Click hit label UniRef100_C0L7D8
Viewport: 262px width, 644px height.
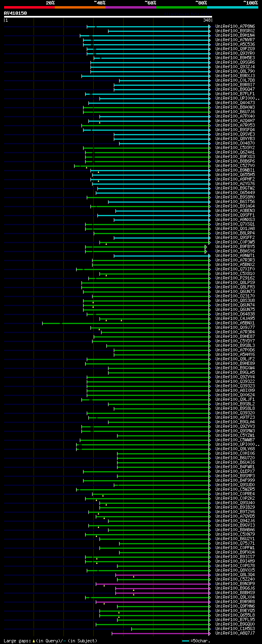[x=235, y=80]
